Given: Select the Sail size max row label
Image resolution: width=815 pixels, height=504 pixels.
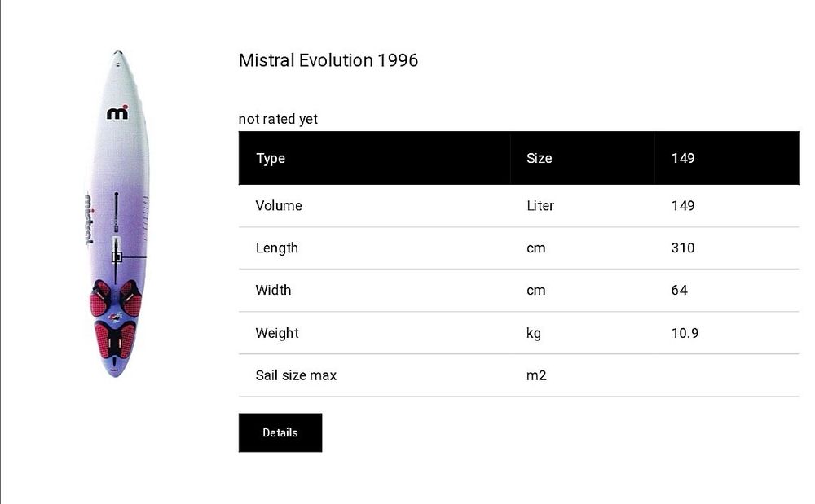Looking at the screenshot, I should [296, 375].
